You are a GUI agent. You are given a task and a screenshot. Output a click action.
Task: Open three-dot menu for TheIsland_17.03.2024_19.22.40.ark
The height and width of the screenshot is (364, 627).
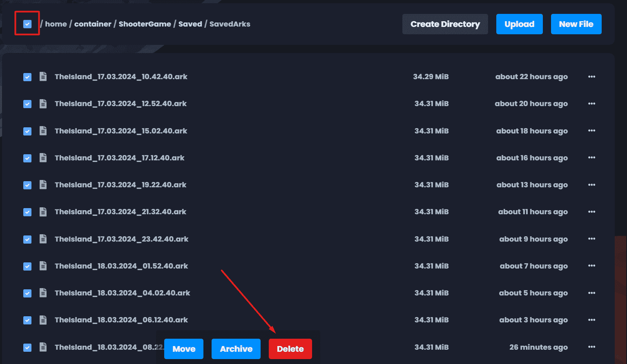(x=591, y=185)
